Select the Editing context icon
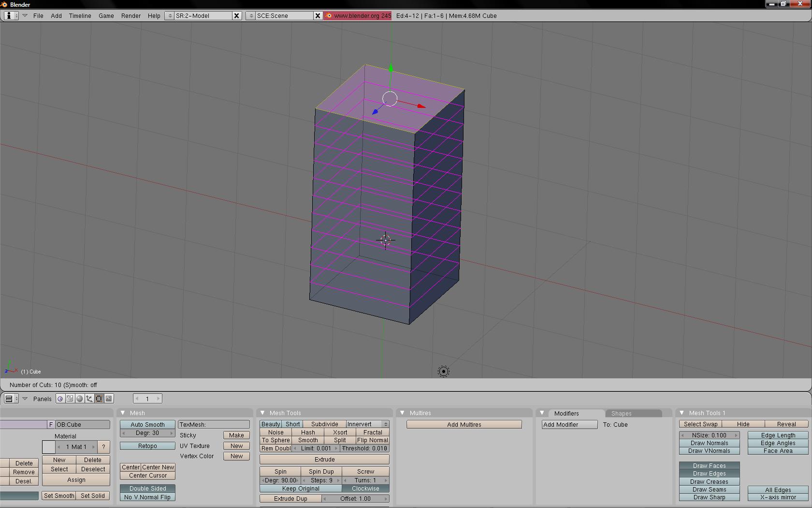The width and height of the screenshot is (812, 508). click(x=99, y=399)
